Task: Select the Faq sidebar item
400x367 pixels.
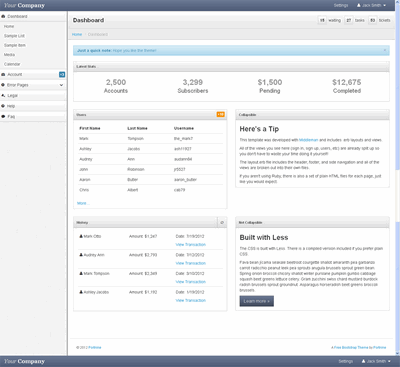Action: point(33,116)
